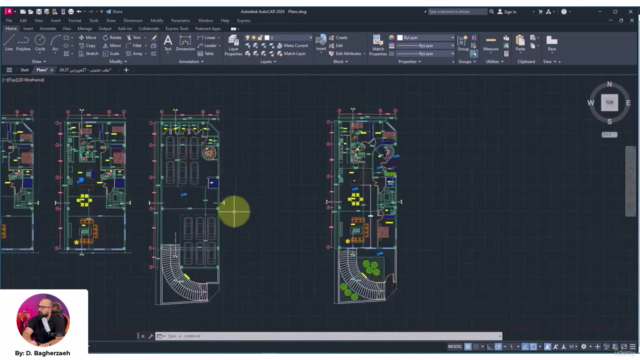Select the Fillet tool
The width and height of the screenshot is (640, 360).
click(134, 46)
